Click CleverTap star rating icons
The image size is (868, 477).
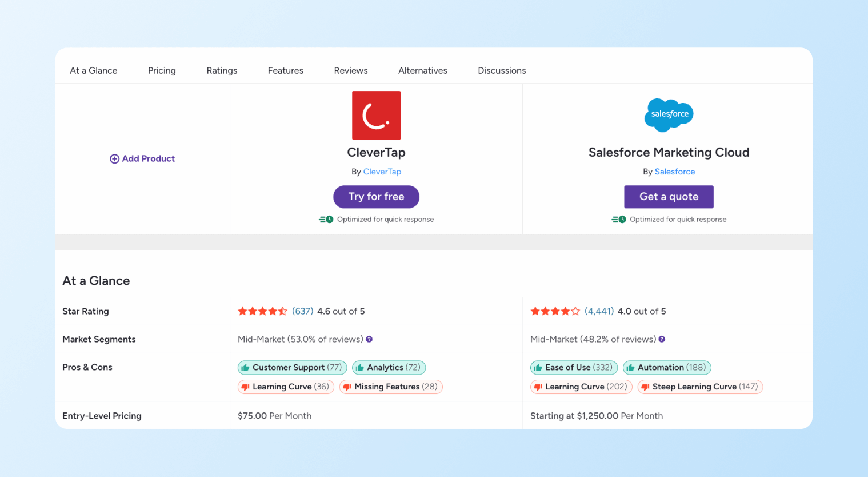coord(262,311)
